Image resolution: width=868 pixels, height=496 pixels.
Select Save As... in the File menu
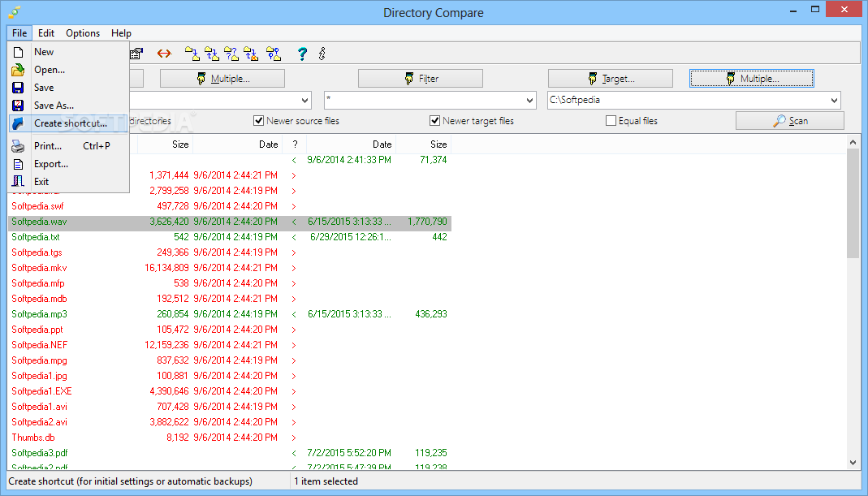(x=69, y=106)
